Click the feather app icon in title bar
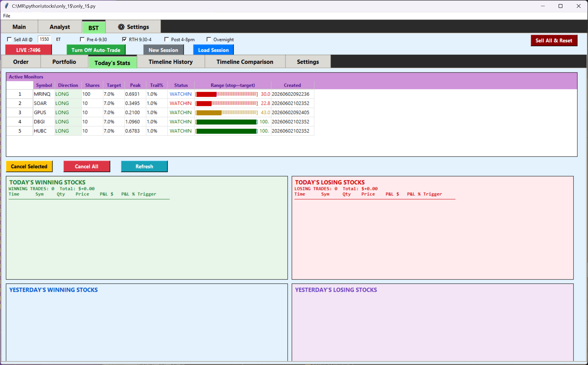588x365 pixels. tap(7, 6)
